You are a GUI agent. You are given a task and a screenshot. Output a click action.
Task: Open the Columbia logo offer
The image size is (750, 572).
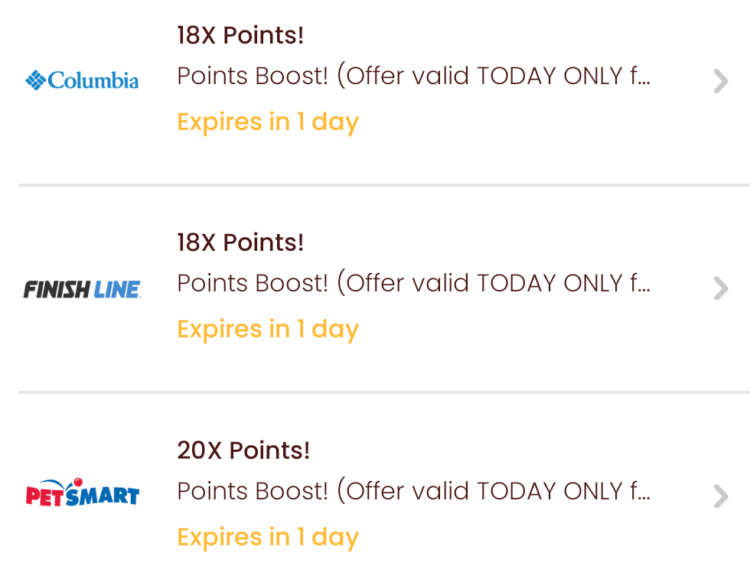click(82, 80)
